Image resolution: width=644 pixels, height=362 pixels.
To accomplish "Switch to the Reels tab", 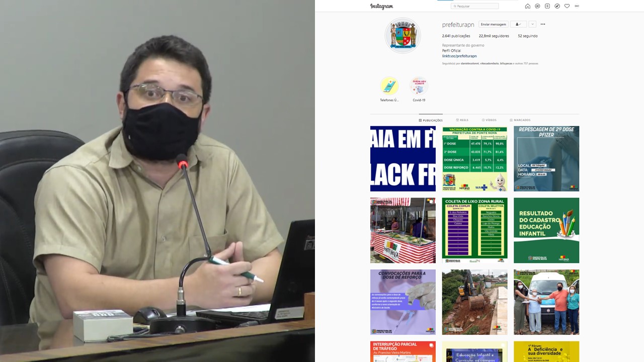I will click(462, 120).
